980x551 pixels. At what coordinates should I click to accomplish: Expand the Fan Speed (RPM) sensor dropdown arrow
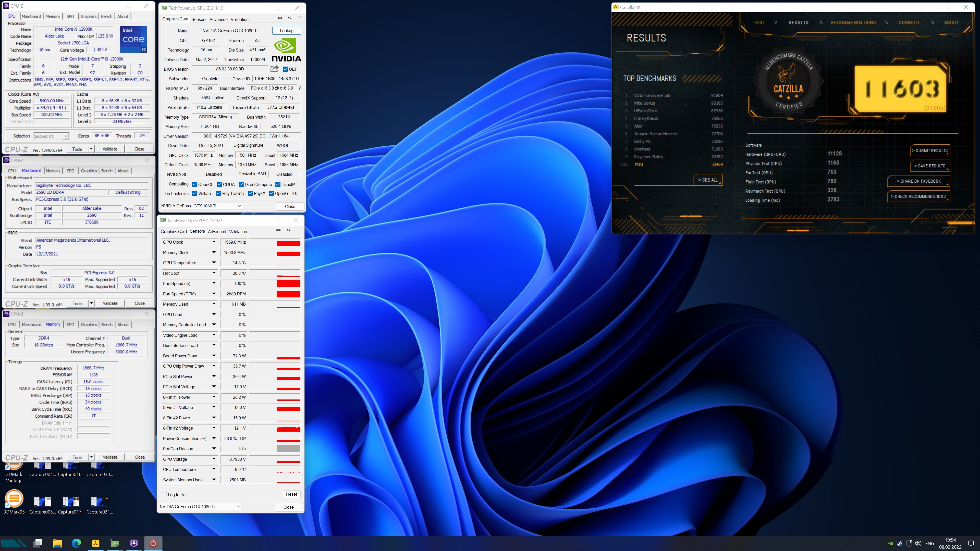click(x=214, y=294)
